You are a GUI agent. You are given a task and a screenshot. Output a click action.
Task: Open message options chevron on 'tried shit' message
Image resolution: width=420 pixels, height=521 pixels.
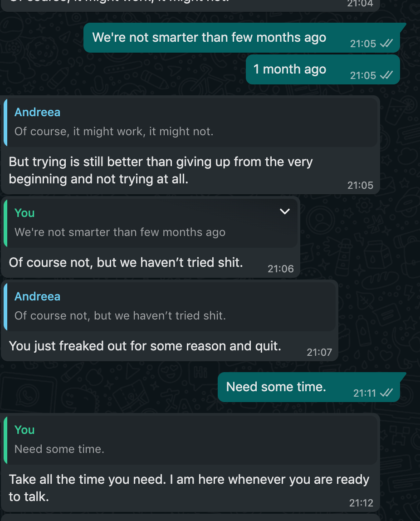[284, 211]
